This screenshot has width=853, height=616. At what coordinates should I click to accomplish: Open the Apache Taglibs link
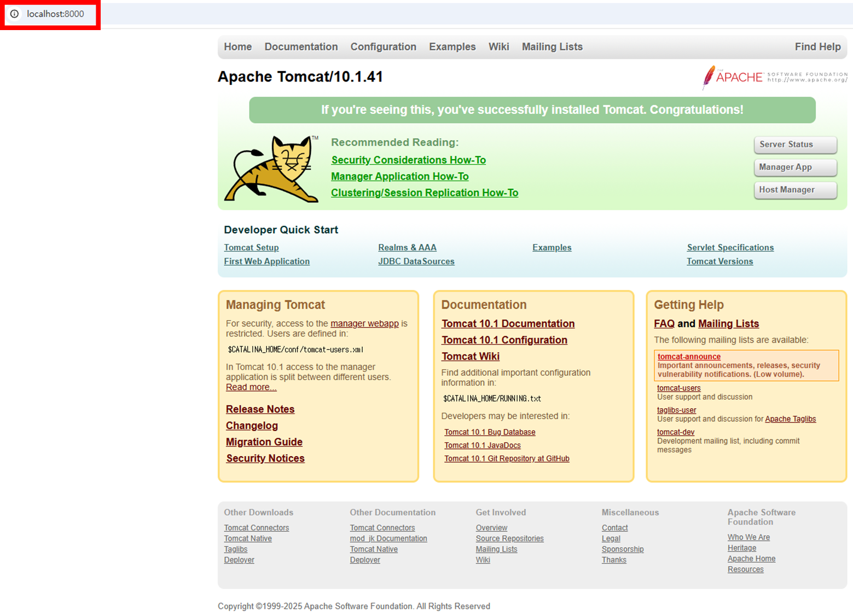[790, 419]
